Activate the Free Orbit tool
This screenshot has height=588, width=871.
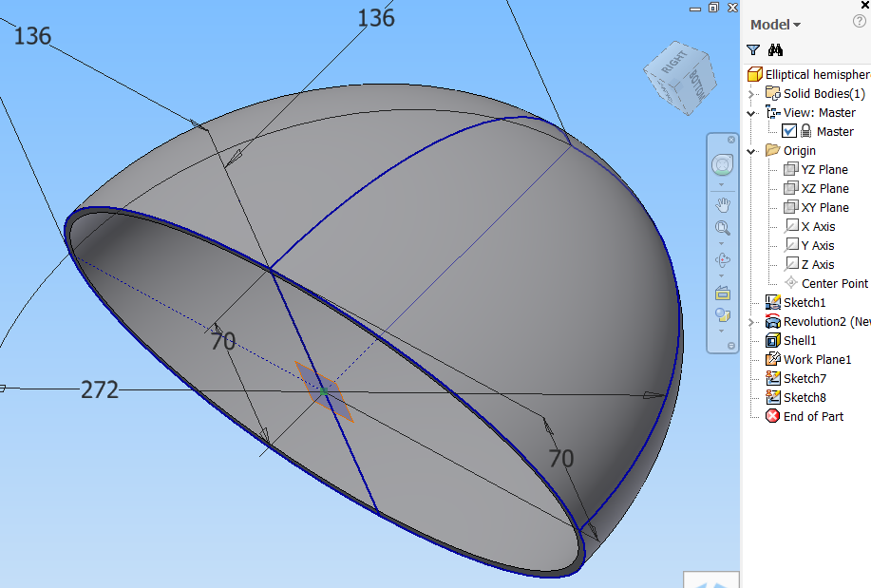(x=722, y=258)
